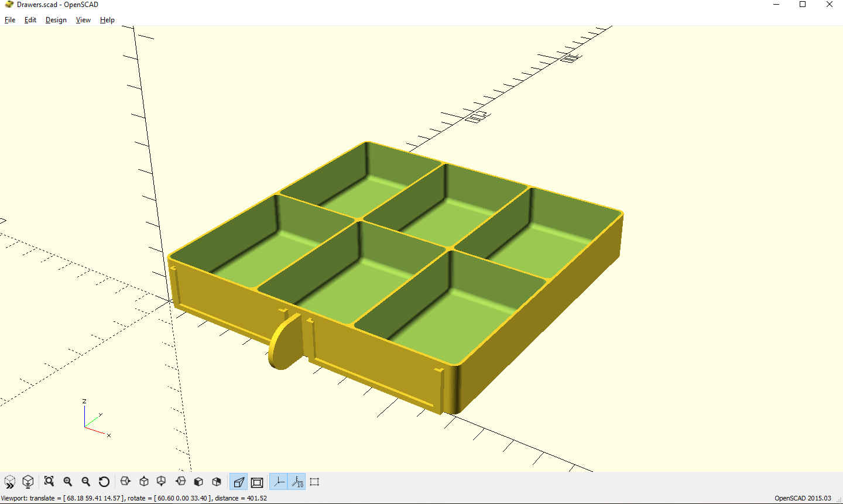Screen dimensions: 843x504
Task: Open the View menu
Action: coord(83,20)
